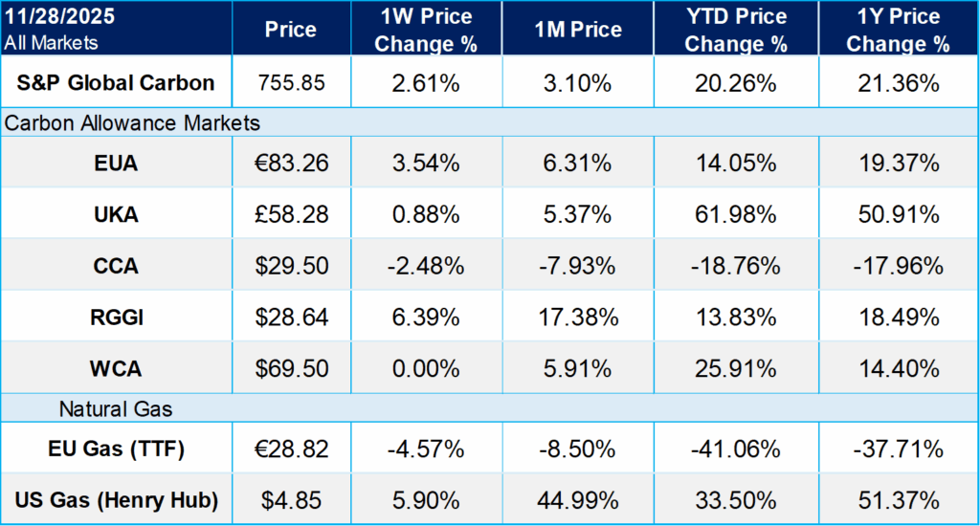This screenshot has width=980, height=526.
Task: Select the YTD Price Change % header
Action: click(x=737, y=30)
